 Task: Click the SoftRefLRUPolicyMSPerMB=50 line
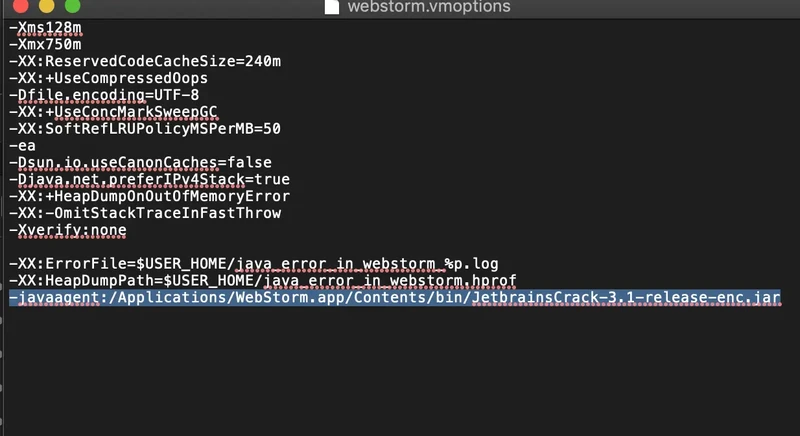(x=144, y=129)
